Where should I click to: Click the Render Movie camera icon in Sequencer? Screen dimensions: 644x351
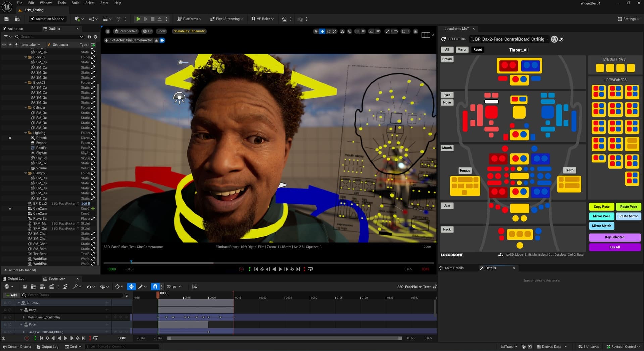coord(42,286)
